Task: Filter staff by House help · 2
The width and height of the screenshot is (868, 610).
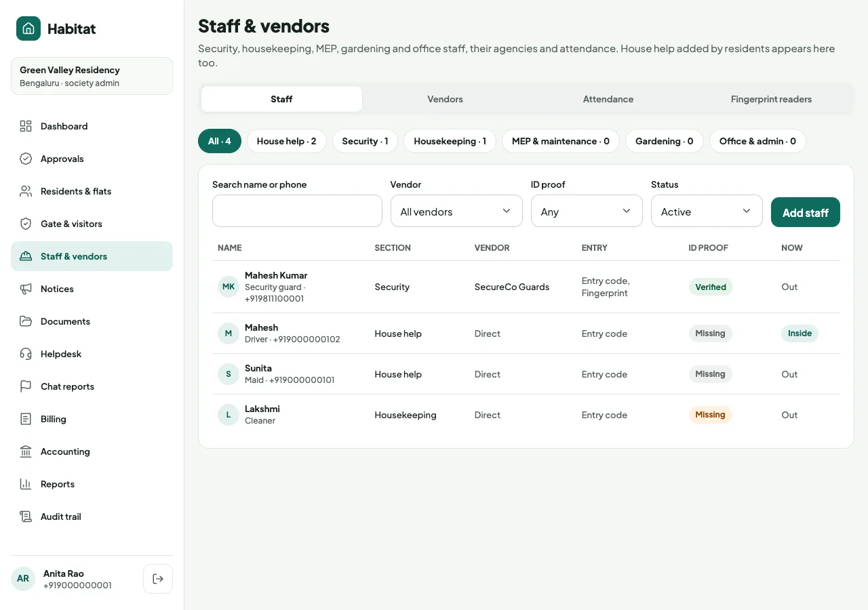Action: pos(287,141)
